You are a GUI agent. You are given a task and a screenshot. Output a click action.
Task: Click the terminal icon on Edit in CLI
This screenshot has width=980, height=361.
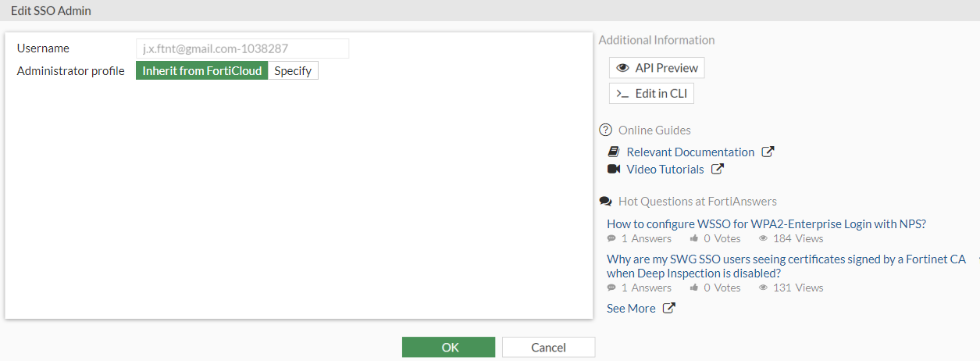[x=622, y=94]
